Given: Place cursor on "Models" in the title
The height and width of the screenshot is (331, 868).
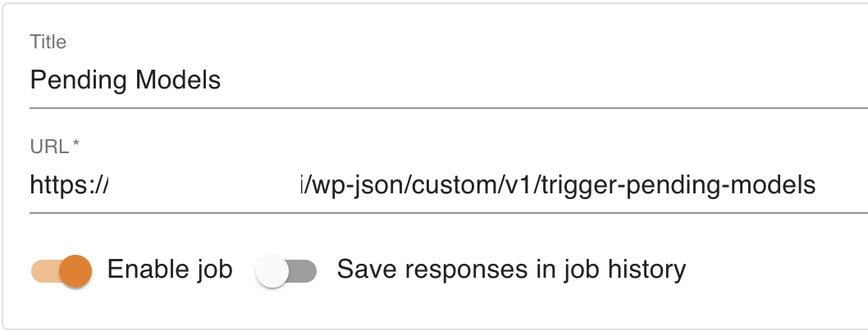Looking at the screenshot, I should (x=177, y=80).
